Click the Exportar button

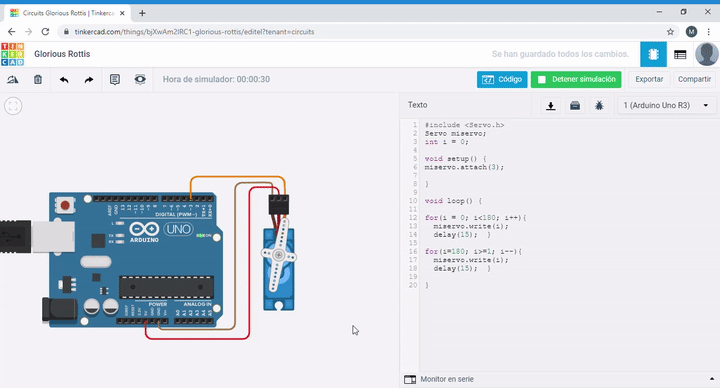649,79
